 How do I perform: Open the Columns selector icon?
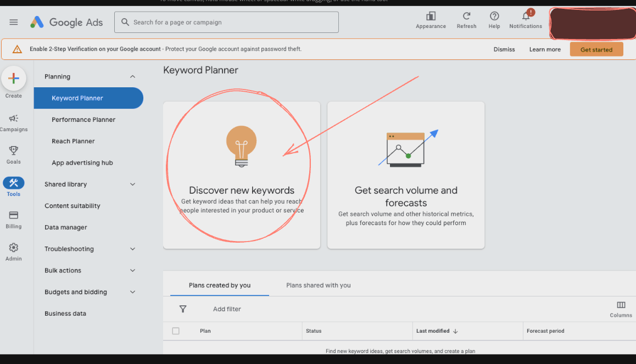click(621, 305)
